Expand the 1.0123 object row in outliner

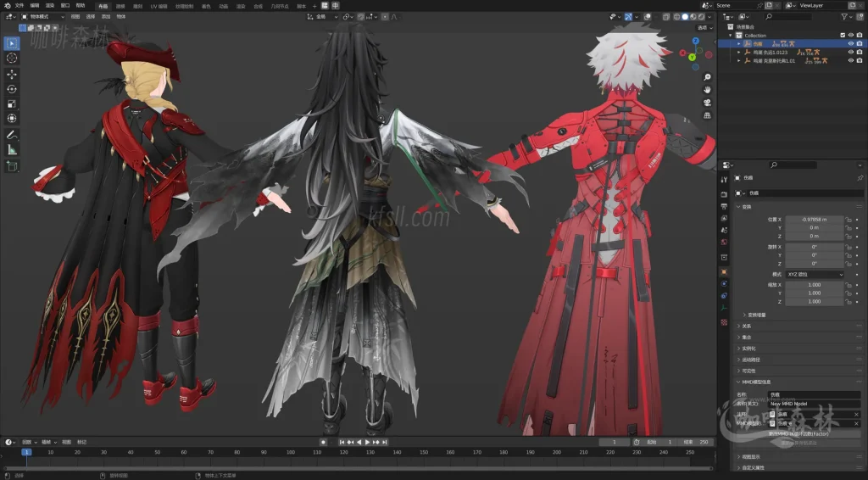click(x=738, y=52)
